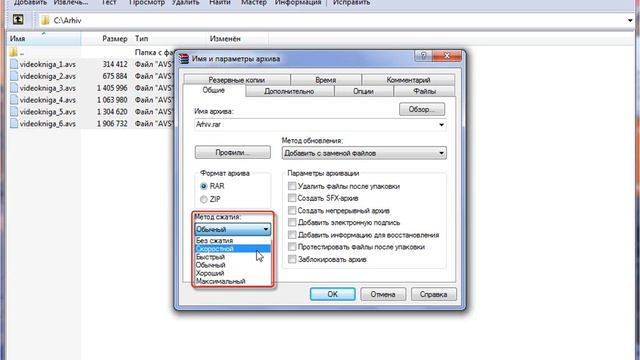Toggle 'Протестировать файлы после упаковки'
Viewport: 640px width, 360px height.
coord(292,247)
